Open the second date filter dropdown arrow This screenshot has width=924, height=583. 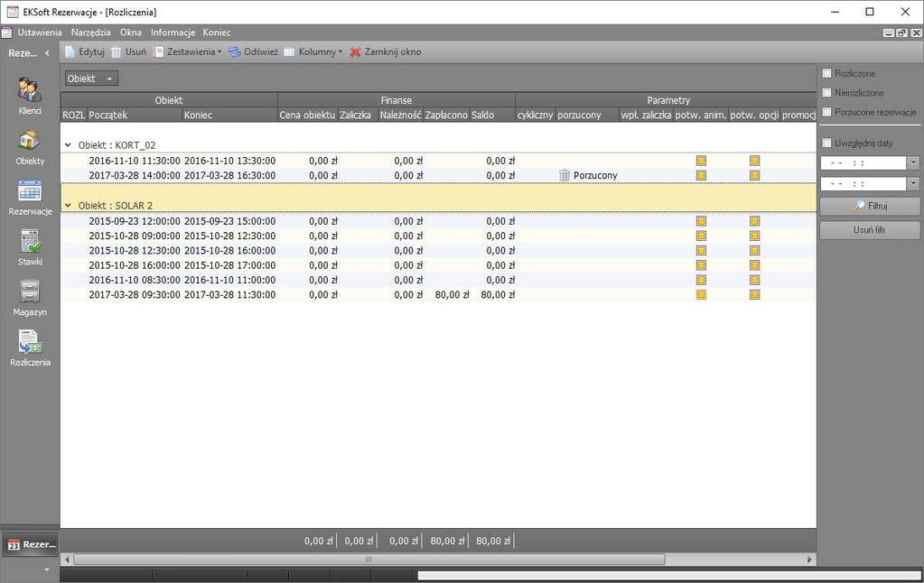click(x=913, y=184)
